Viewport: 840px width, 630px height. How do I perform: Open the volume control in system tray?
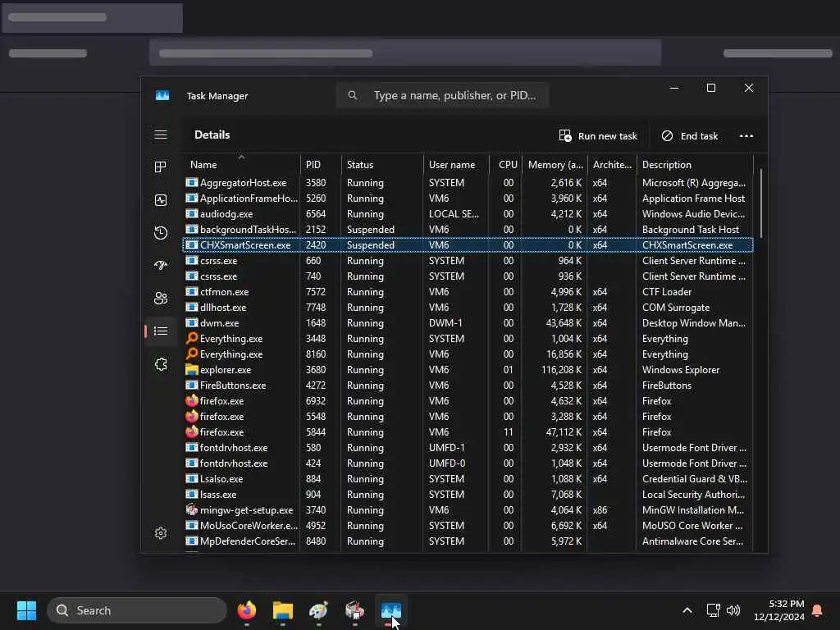tap(733, 610)
